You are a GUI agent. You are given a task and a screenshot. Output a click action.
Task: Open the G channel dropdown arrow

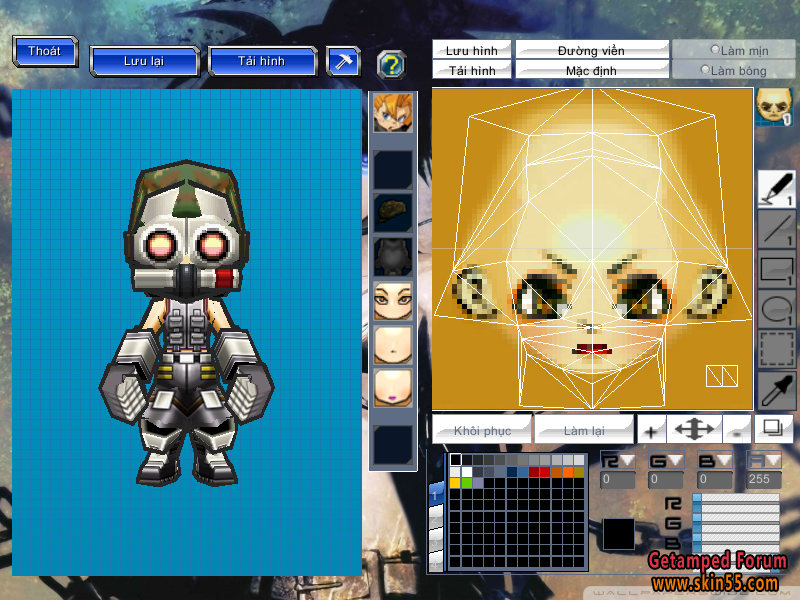676,460
